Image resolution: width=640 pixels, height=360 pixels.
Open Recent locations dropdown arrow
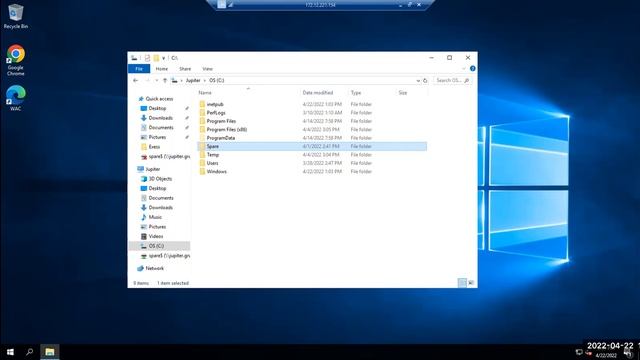pos(157,80)
